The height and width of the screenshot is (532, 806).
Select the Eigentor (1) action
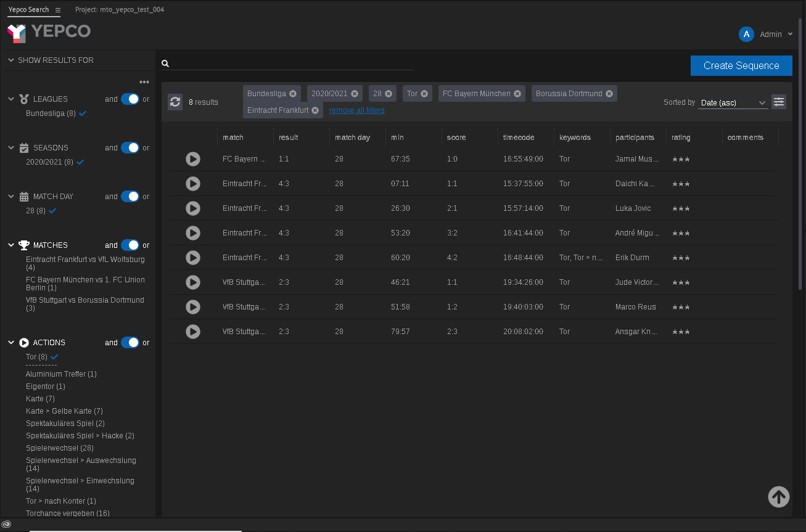coord(46,387)
